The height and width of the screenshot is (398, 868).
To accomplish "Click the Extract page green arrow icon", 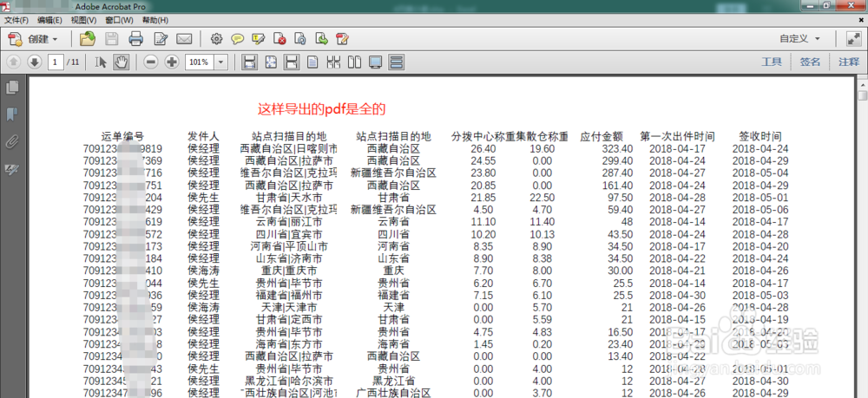I will [x=321, y=39].
